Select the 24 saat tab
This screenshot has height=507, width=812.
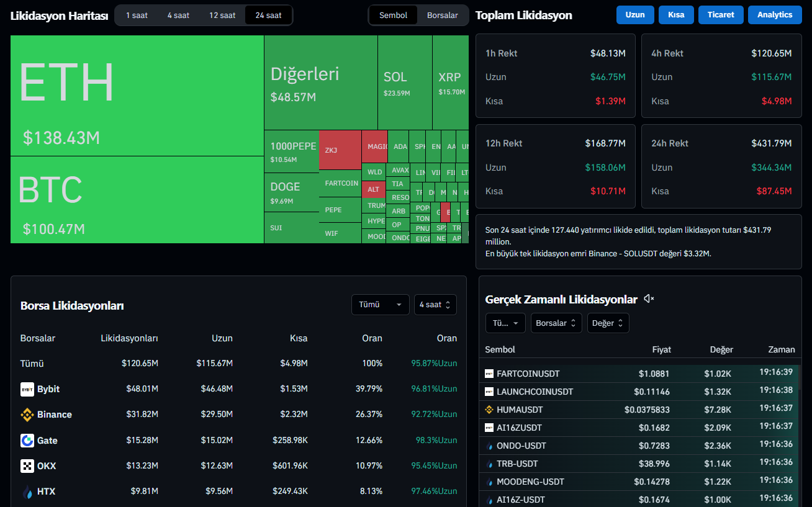coord(268,15)
